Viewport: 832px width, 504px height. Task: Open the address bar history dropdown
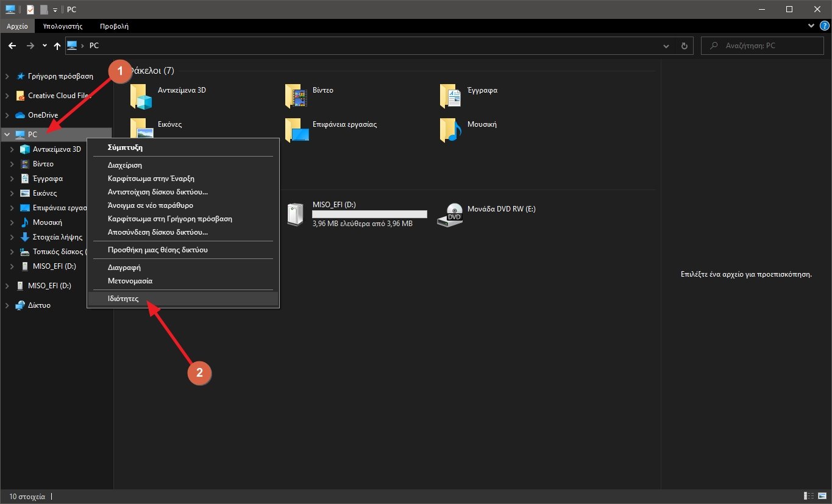click(666, 46)
